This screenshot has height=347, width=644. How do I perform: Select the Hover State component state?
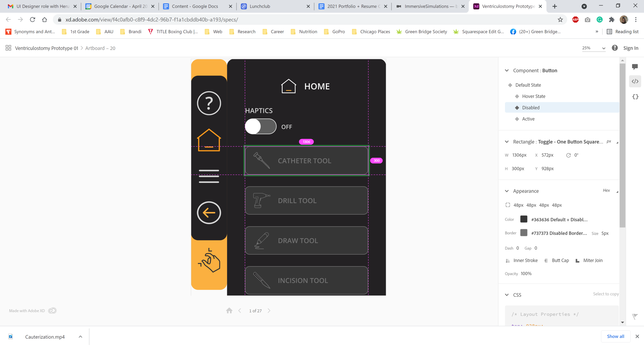pos(533,96)
